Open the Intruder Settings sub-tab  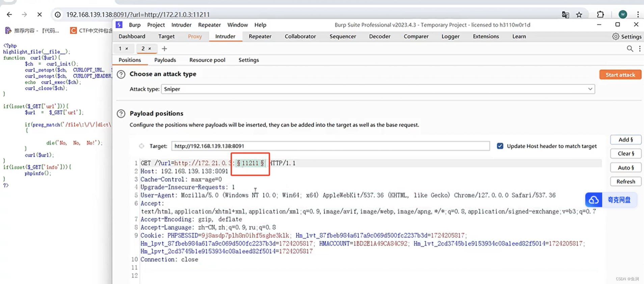(249, 60)
